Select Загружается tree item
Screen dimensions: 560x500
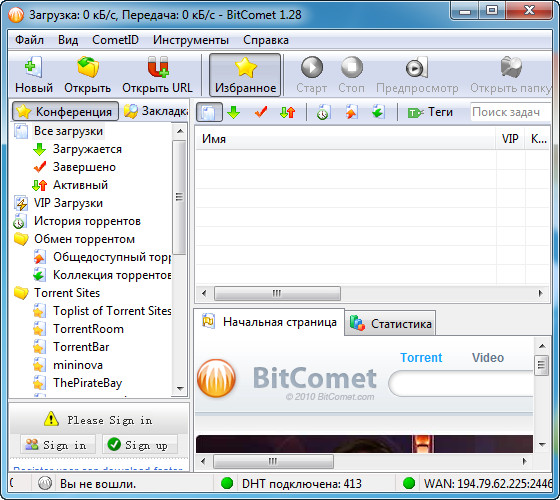[87, 149]
